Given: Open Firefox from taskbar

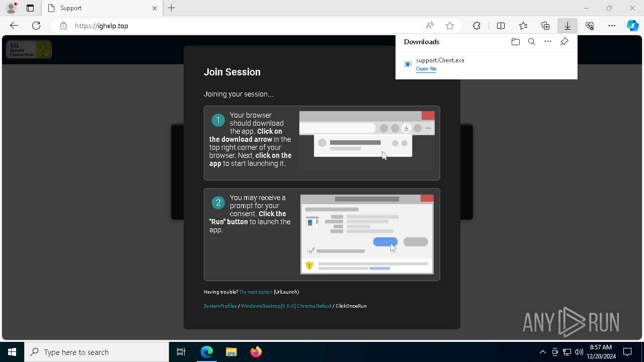Looking at the screenshot, I should pyautogui.click(x=256, y=352).
